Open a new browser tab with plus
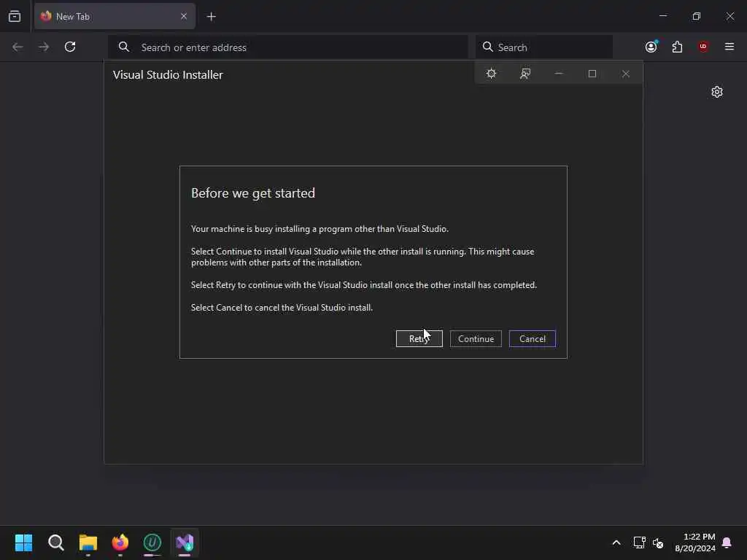 (211, 17)
